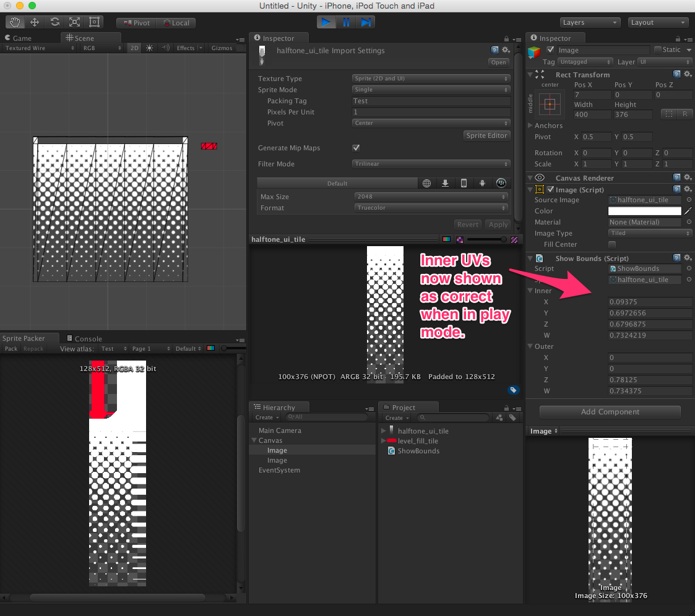This screenshot has height=616, width=695.
Task: Select the Rotate tool
Action: pos(54,22)
